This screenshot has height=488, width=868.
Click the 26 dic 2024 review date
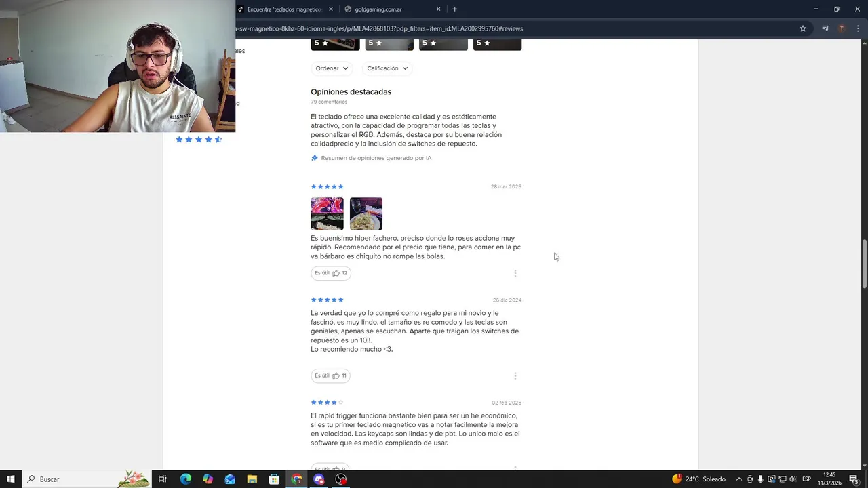tap(507, 300)
